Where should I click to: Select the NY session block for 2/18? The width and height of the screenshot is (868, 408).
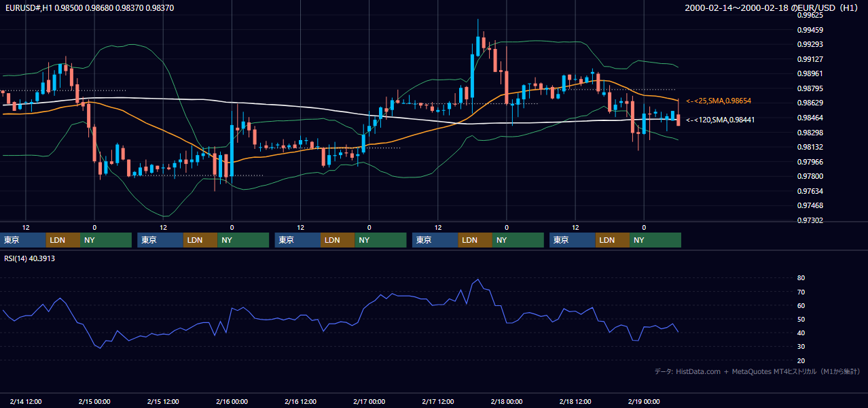coord(655,240)
